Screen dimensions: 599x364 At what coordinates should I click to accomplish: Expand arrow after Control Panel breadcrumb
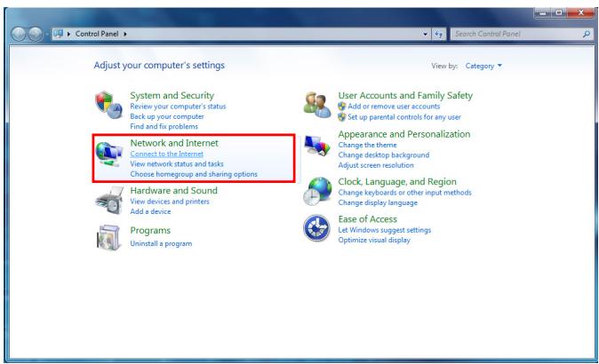pos(125,34)
